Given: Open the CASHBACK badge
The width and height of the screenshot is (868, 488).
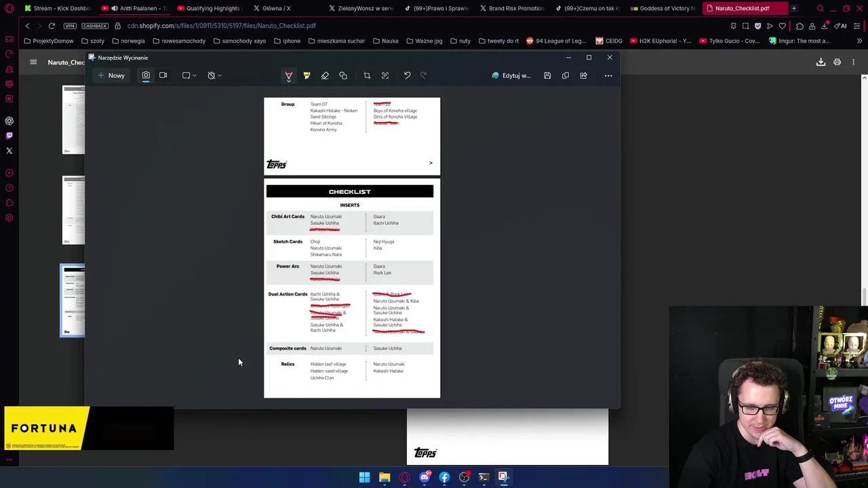Looking at the screenshot, I should click(x=95, y=26).
